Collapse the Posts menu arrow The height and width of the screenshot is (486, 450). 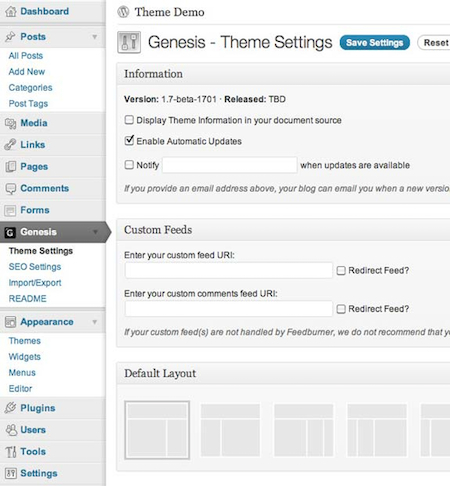95,37
